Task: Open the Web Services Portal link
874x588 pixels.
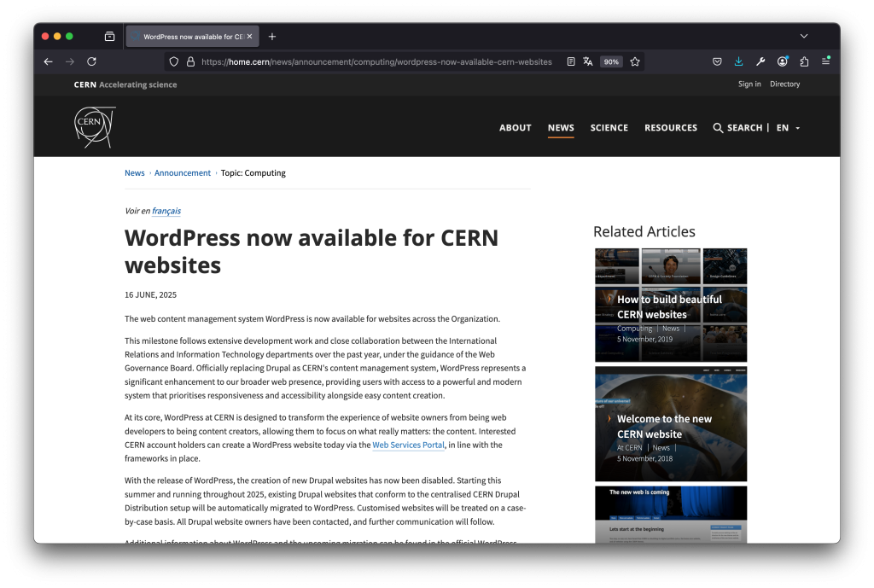Action: tap(408, 445)
